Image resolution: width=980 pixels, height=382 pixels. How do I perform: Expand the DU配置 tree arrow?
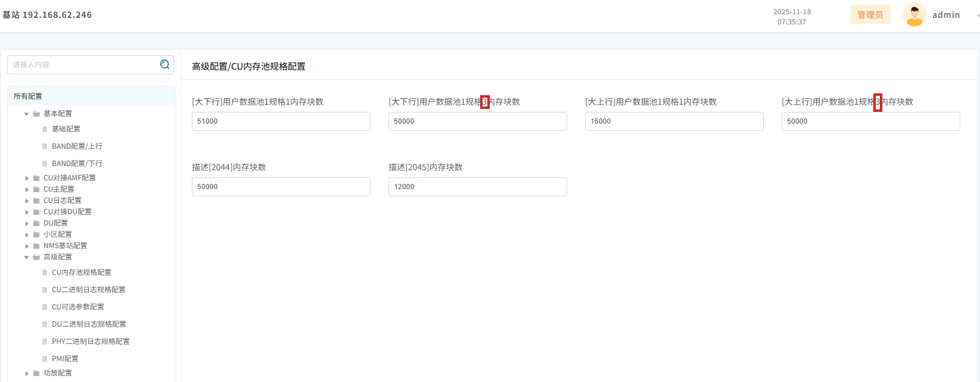click(x=27, y=223)
